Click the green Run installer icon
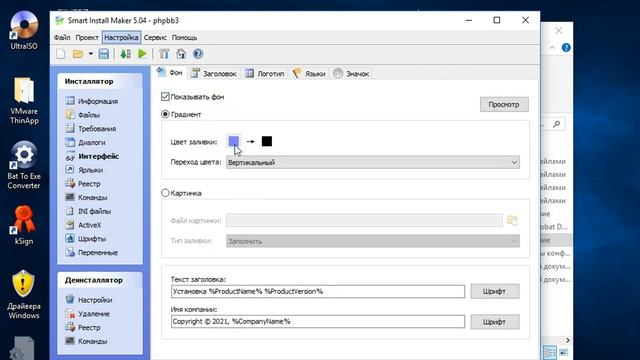Viewport: 640px width, 360px height. tap(142, 54)
